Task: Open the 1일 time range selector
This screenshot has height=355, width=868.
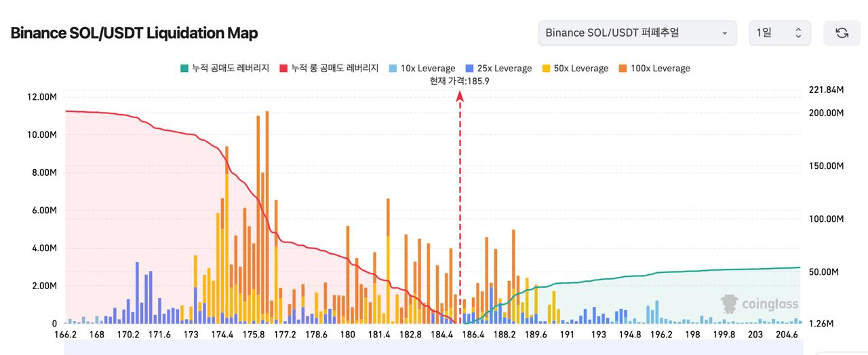Action: coord(780,33)
